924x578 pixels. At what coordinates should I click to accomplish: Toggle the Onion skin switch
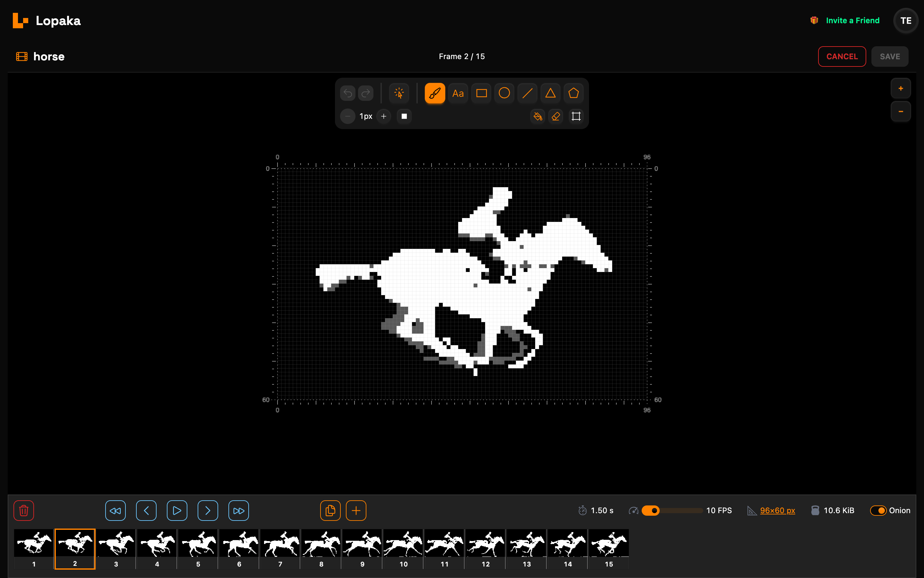878,511
